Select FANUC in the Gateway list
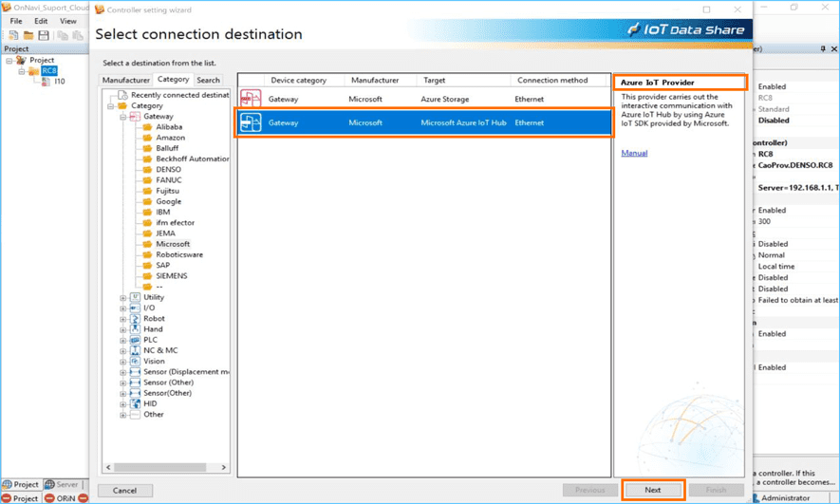Image resolution: width=840 pixels, height=504 pixels. pyautogui.click(x=169, y=180)
